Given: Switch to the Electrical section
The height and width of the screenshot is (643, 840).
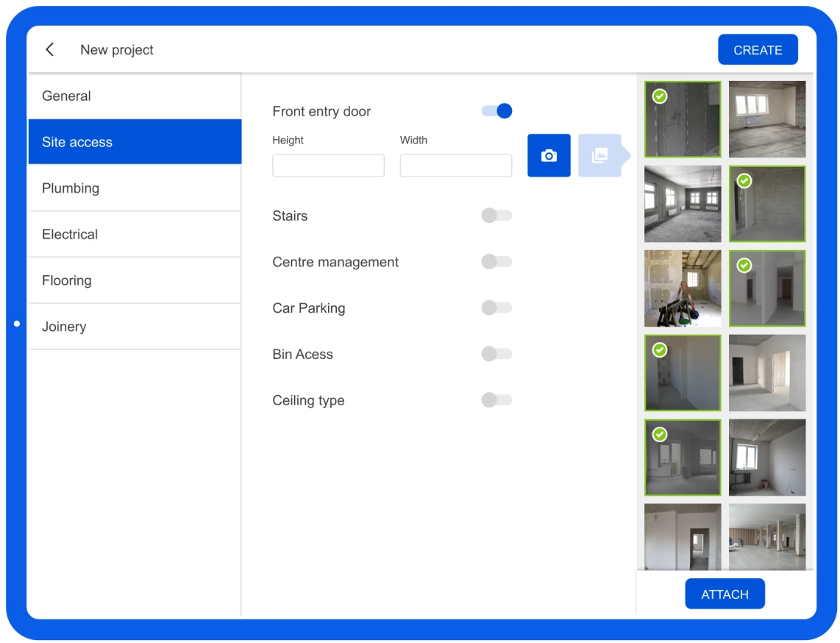Looking at the screenshot, I should [135, 234].
